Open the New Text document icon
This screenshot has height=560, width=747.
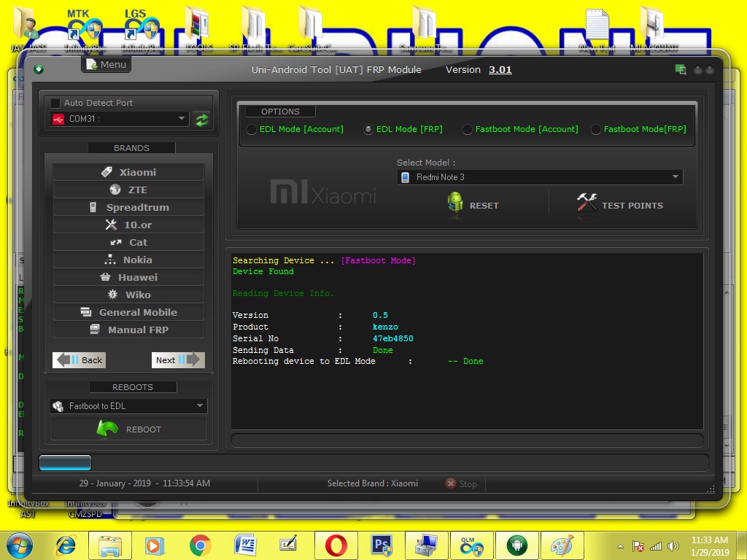click(x=597, y=29)
